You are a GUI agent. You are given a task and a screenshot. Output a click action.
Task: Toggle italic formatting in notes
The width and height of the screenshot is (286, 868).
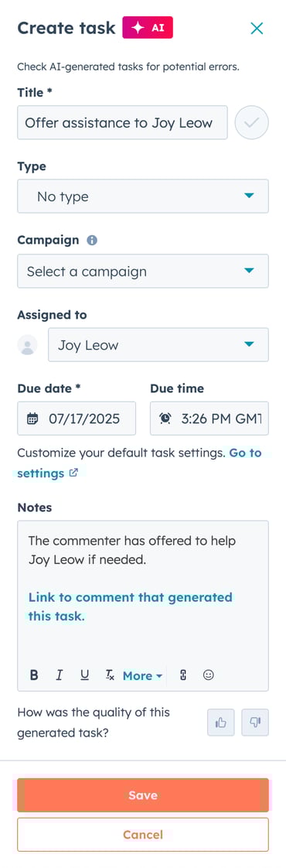point(60,675)
